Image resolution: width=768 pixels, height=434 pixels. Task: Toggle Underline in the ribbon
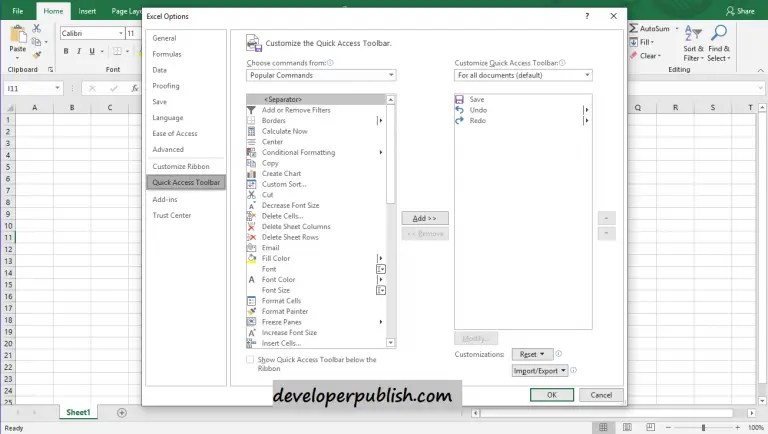coord(92,51)
